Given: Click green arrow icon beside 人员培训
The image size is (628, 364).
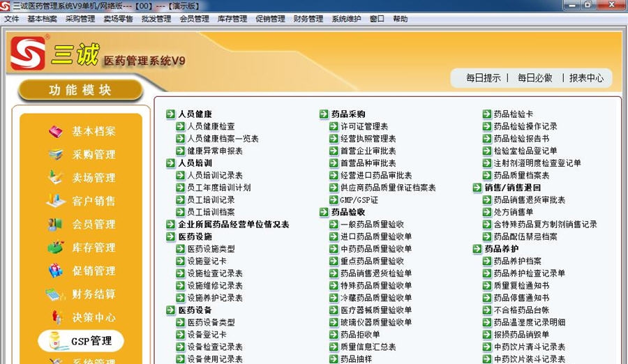Looking at the screenshot, I should [x=171, y=163].
